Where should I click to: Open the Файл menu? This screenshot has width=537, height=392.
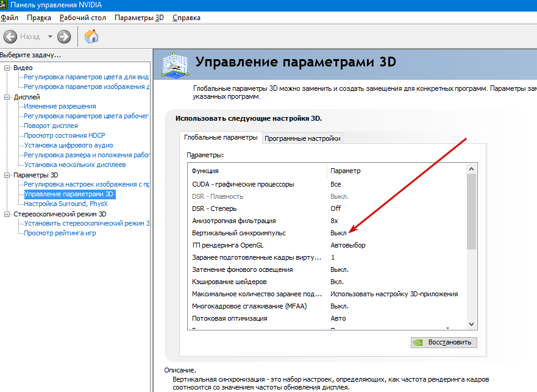9,18
